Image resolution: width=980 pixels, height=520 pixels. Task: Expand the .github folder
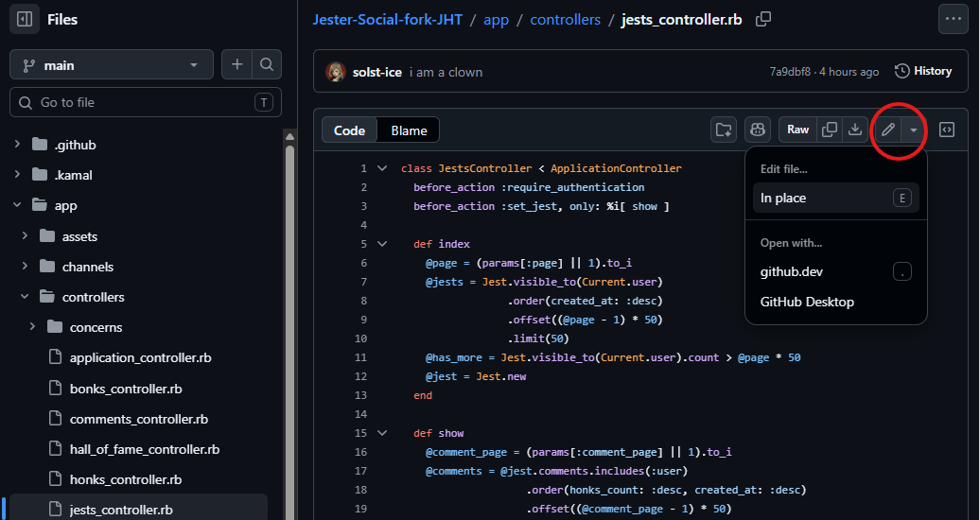pyautogui.click(x=17, y=145)
